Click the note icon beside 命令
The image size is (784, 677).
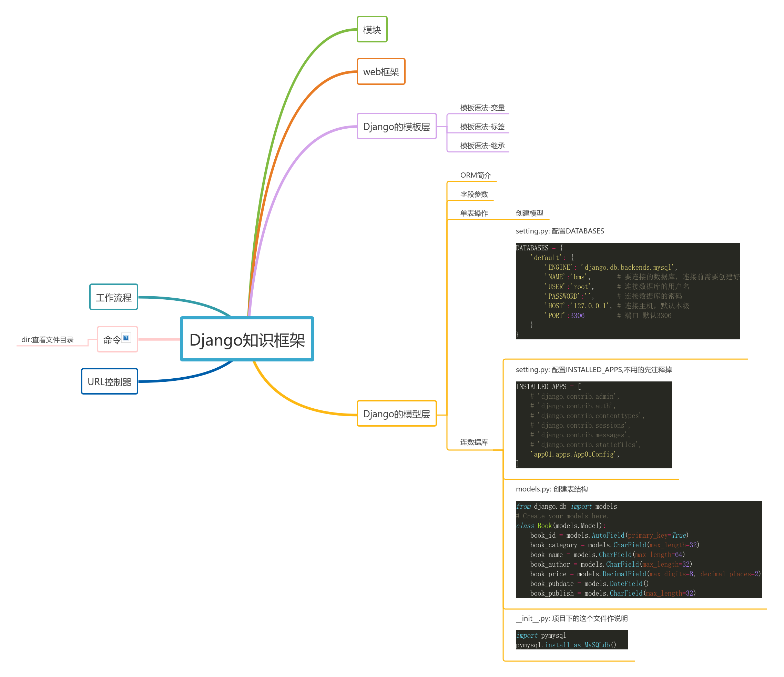tap(126, 338)
